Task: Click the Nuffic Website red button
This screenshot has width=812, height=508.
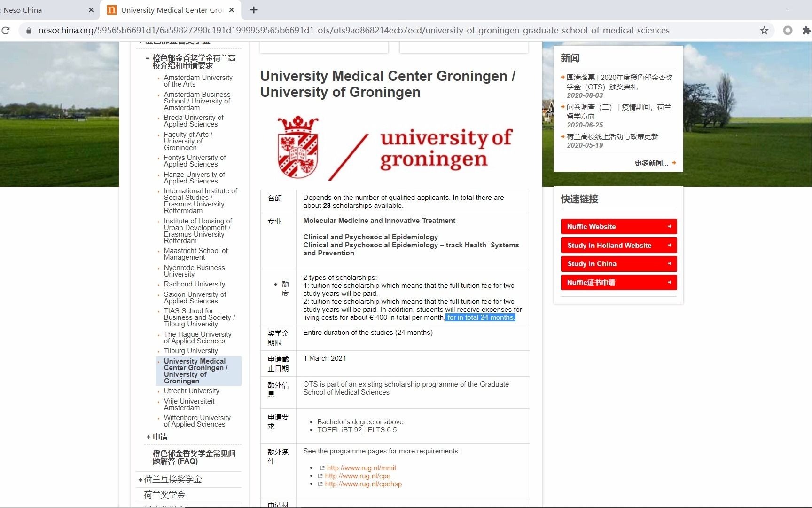Action: pyautogui.click(x=618, y=227)
